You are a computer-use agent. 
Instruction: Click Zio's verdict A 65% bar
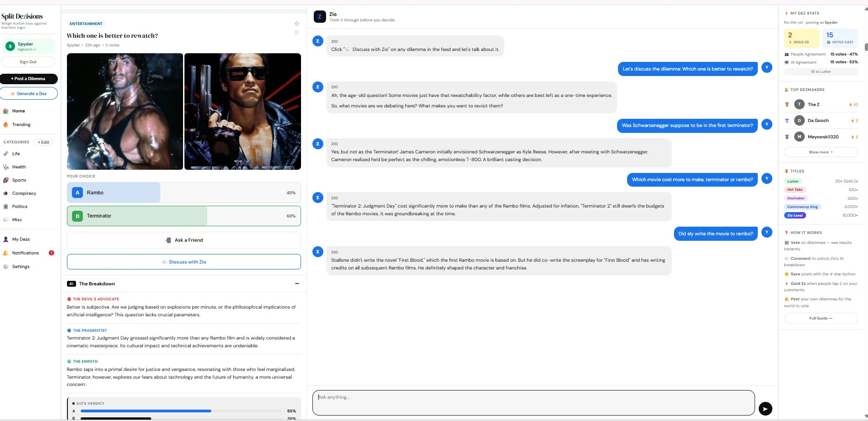click(181, 411)
